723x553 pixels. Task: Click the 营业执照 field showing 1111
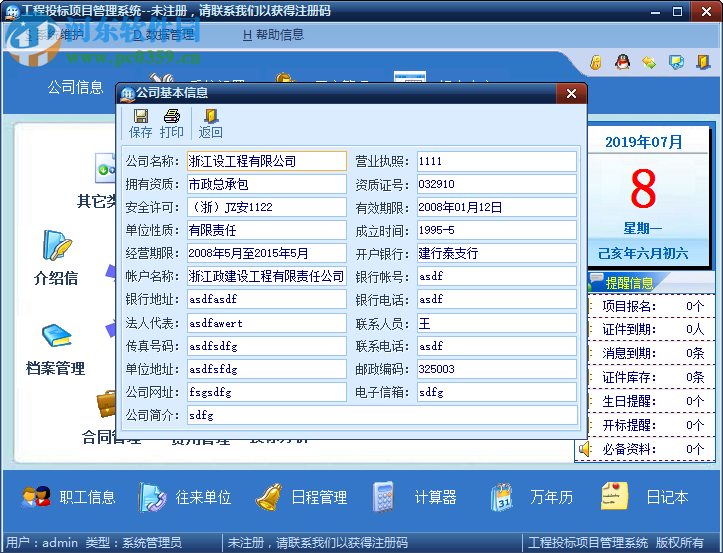497,161
